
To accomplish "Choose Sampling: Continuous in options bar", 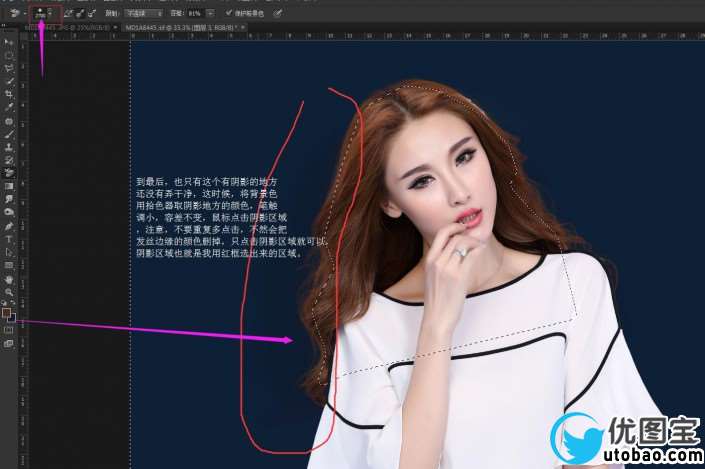I will click(68, 13).
